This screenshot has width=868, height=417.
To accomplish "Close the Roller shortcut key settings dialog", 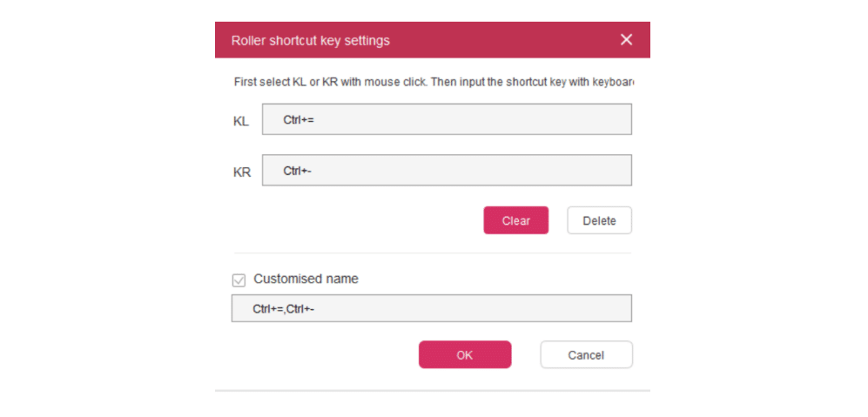I will [x=626, y=39].
